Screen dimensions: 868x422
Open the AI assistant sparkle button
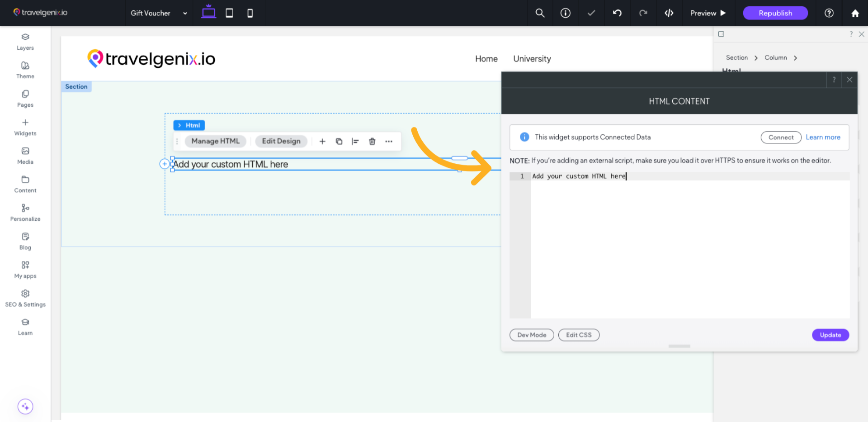coord(25,406)
